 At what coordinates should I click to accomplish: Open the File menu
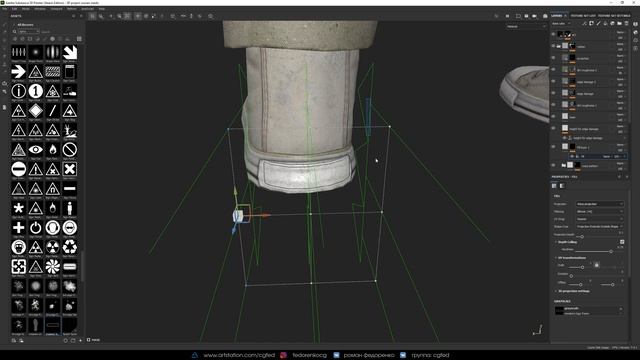point(4,9)
